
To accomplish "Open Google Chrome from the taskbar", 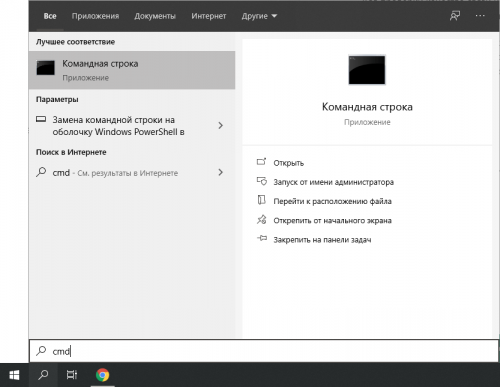I will pyautogui.click(x=102, y=375).
